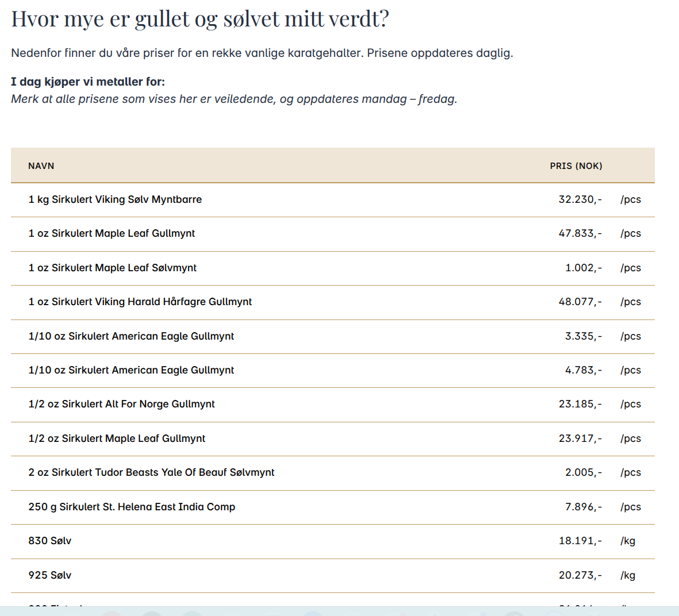Viewport: 679px width, 616px height.
Task: Select the 1 kg Sirkulert Viking Sølv Myntbarre row name
Action: [115, 199]
